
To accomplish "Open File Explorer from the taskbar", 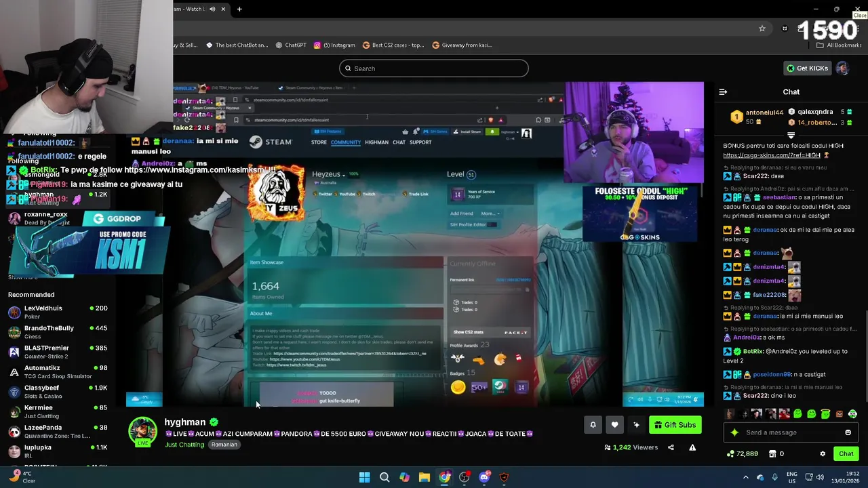I will [x=424, y=477].
